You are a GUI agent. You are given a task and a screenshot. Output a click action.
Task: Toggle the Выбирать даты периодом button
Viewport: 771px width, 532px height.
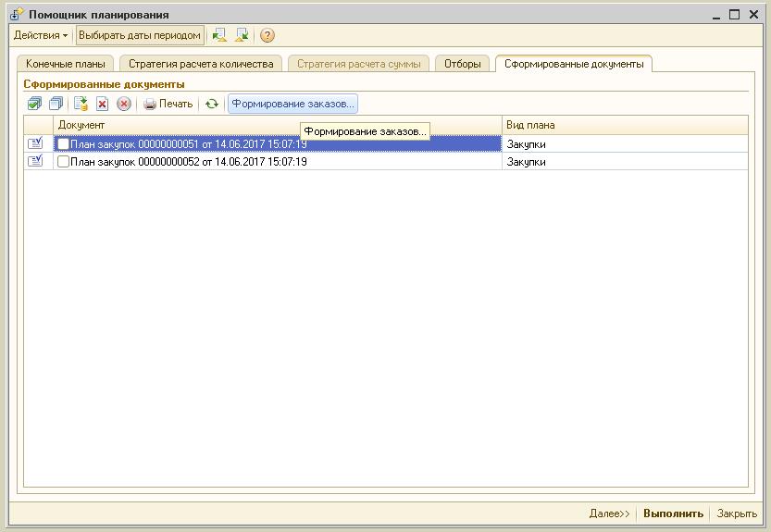(x=140, y=35)
